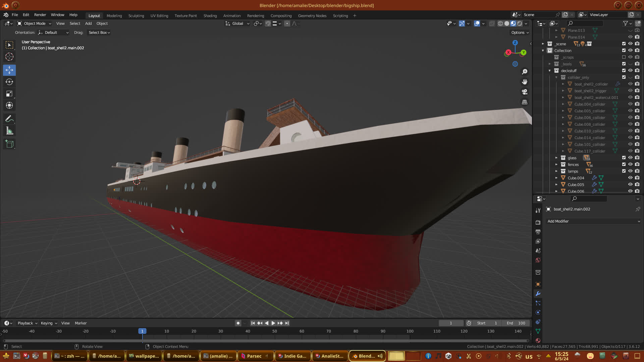The width and height of the screenshot is (644, 362).
Task: Expand the lamps collection
Action: coord(556,171)
